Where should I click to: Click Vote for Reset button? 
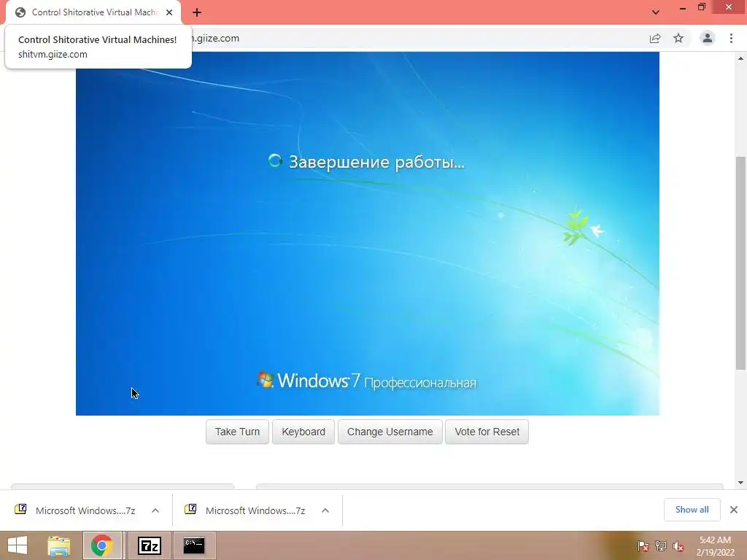[x=487, y=432]
